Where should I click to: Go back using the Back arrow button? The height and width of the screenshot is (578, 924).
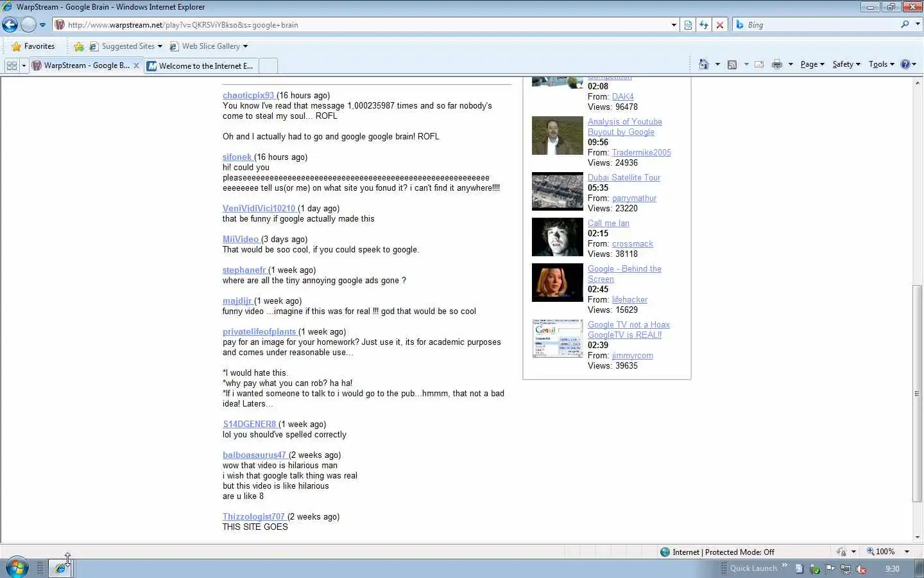pyautogui.click(x=10, y=25)
